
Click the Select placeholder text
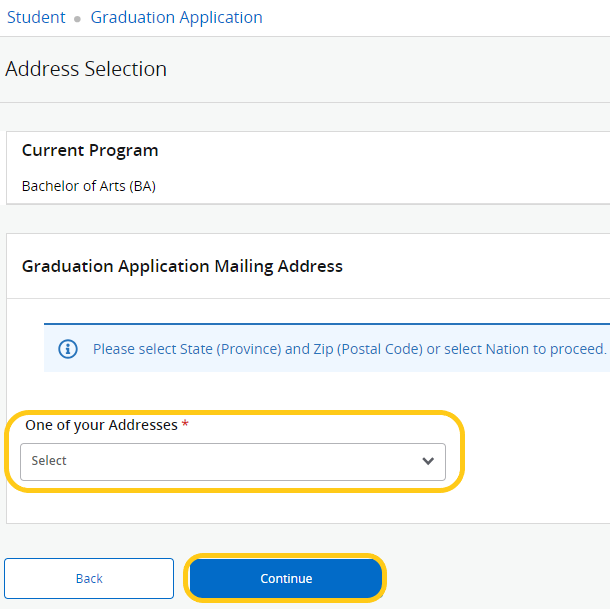point(49,461)
